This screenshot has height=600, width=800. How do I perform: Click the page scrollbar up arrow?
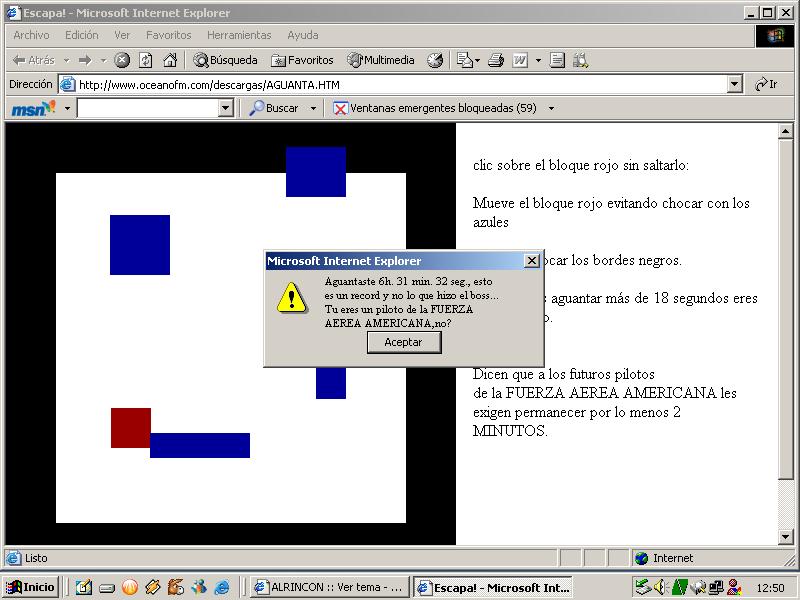click(x=786, y=132)
